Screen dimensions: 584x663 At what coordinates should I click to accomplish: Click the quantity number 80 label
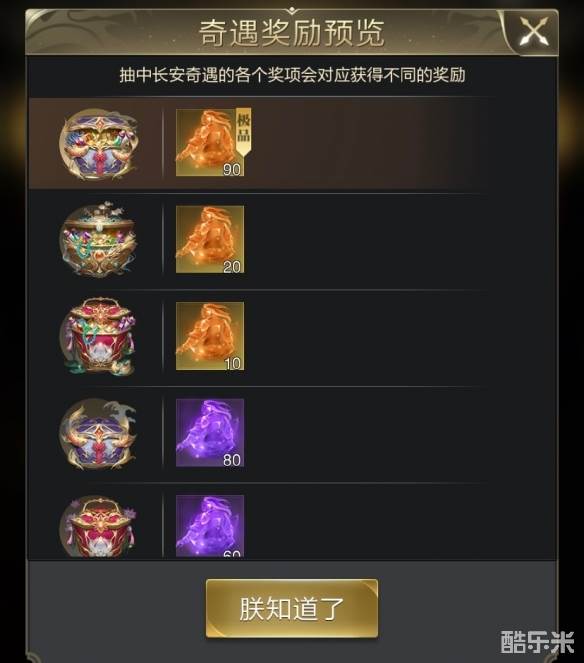pos(232,460)
